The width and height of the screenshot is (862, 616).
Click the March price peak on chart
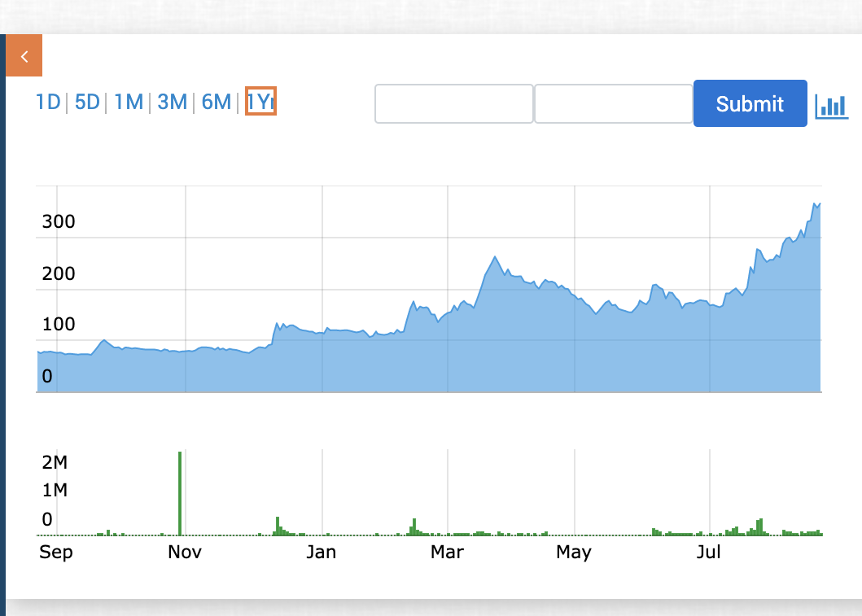click(495, 258)
